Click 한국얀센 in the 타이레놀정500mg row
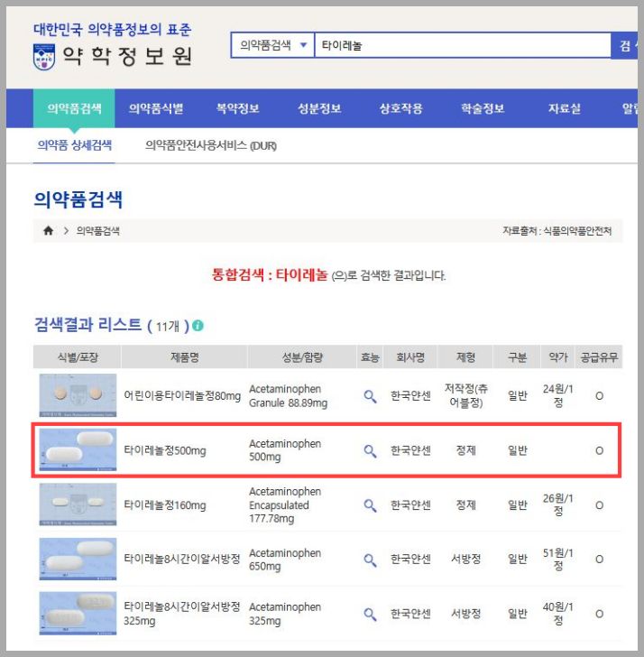 point(410,450)
